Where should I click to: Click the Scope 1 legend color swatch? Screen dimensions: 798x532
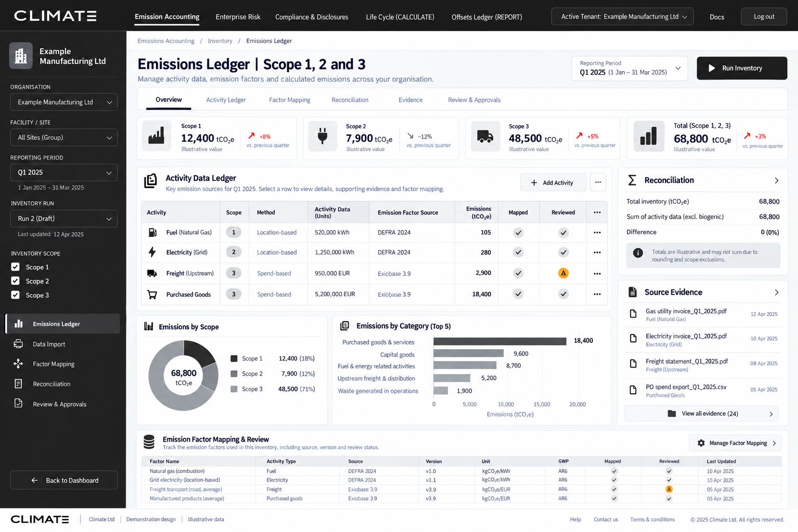(234, 358)
